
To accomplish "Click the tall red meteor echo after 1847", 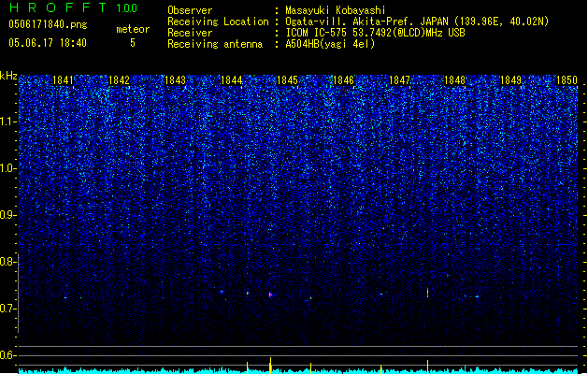I will [427, 293].
